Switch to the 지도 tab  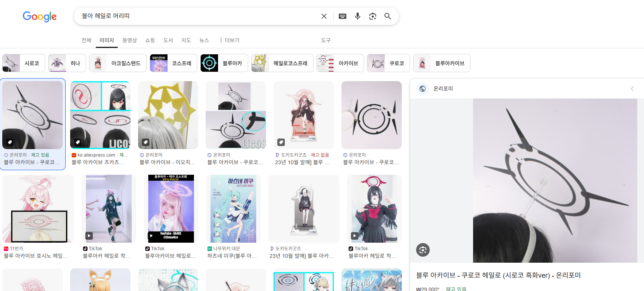coord(186,40)
